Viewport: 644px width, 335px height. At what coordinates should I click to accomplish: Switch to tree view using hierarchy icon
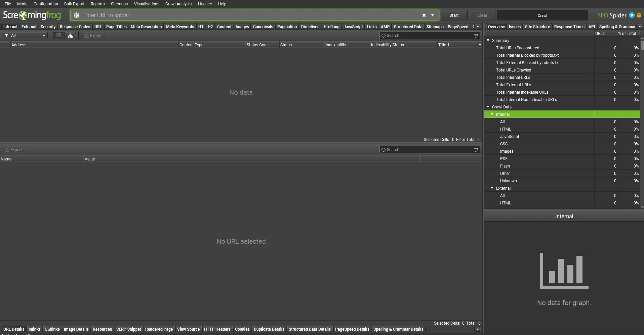(70, 36)
